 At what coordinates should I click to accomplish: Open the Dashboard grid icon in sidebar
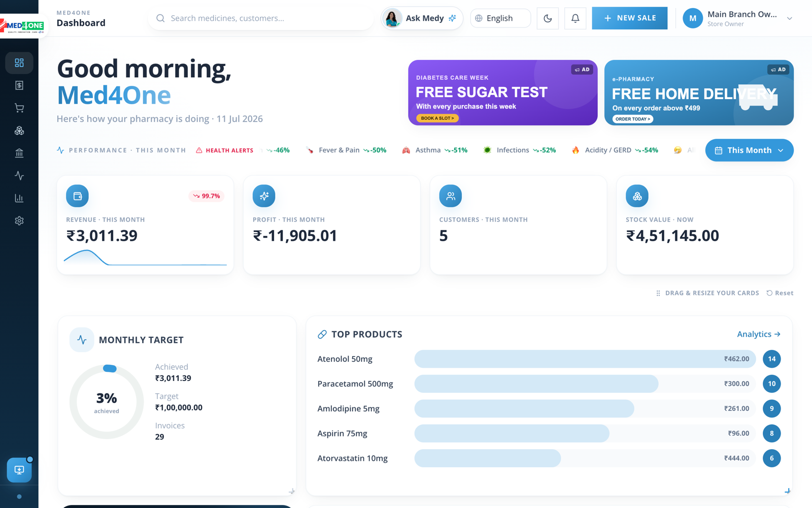[x=19, y=63]
